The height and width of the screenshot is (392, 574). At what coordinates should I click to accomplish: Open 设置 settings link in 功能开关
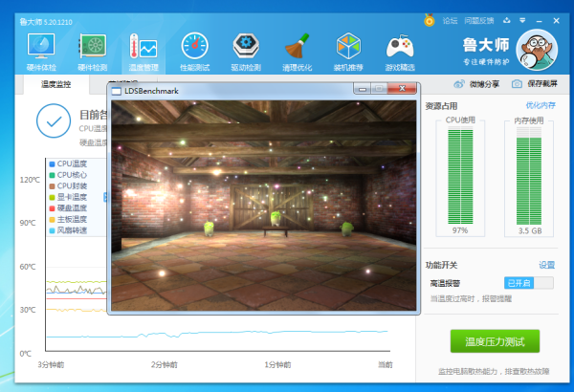(x=547, y=265)
